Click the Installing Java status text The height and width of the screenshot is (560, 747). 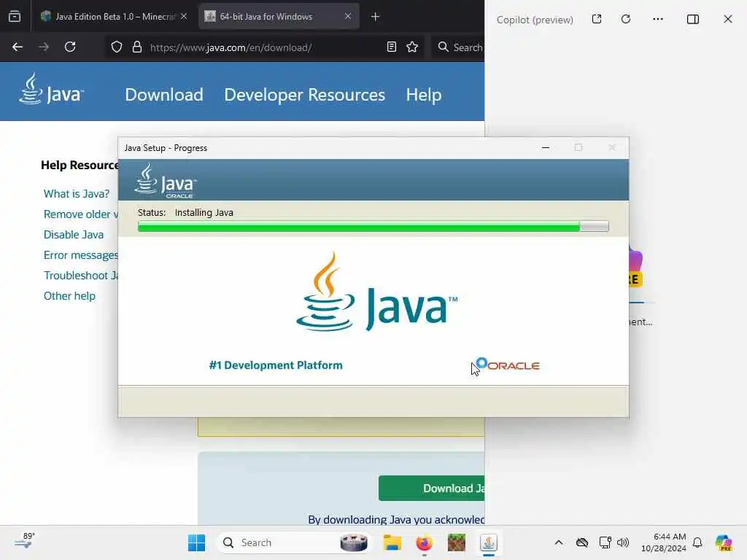pos(204,212)
